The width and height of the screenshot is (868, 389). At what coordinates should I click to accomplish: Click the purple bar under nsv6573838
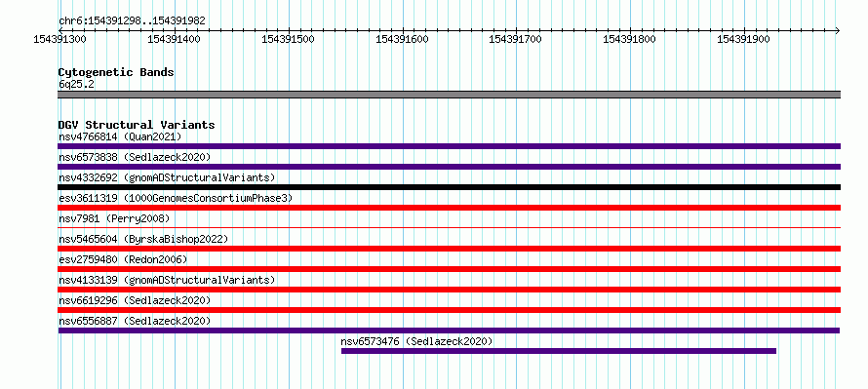449,167
